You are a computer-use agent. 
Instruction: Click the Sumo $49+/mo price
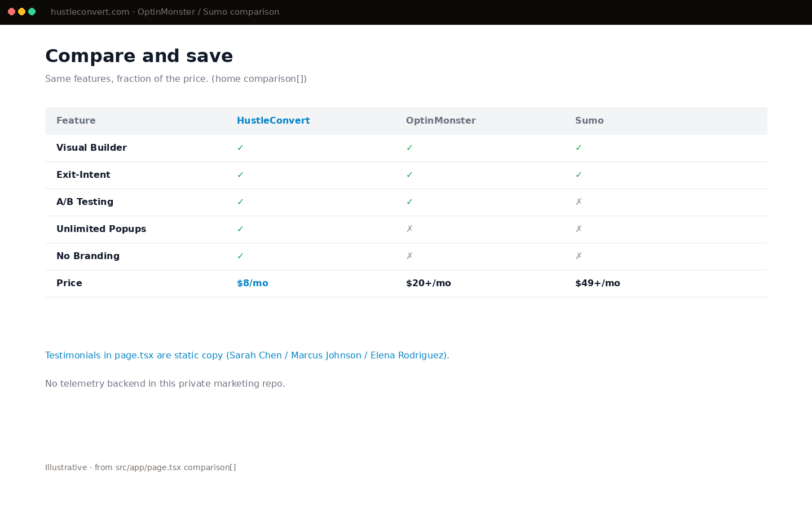pos(598,283)
